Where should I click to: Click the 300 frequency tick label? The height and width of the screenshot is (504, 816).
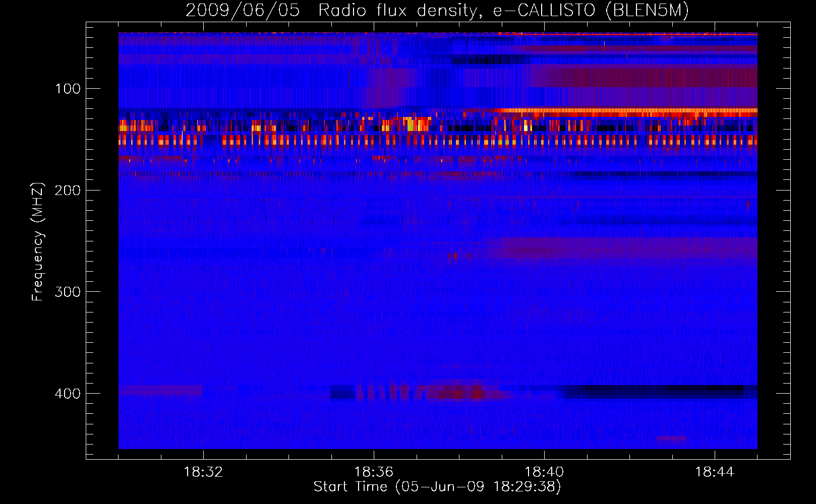coord(68,292)
